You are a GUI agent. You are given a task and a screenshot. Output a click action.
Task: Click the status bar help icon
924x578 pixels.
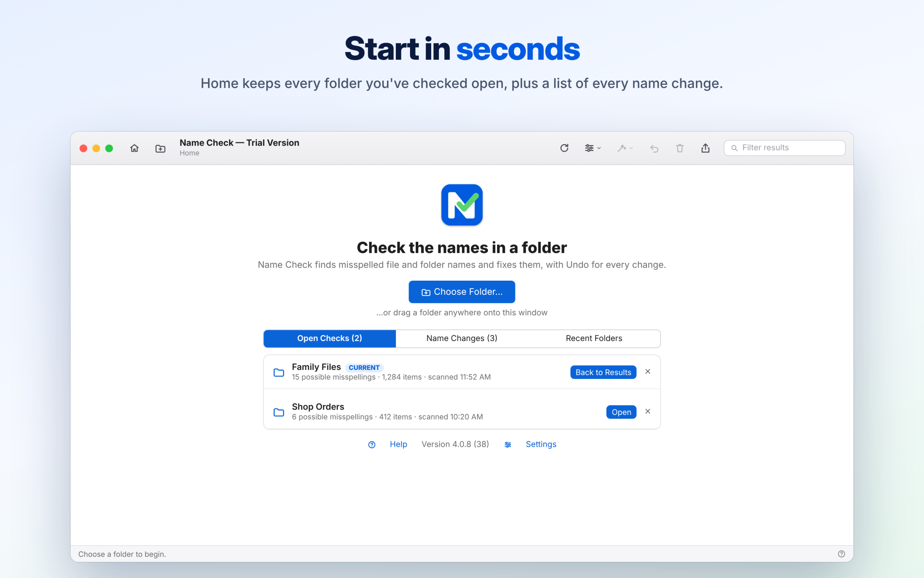click(x=841, y=554)
